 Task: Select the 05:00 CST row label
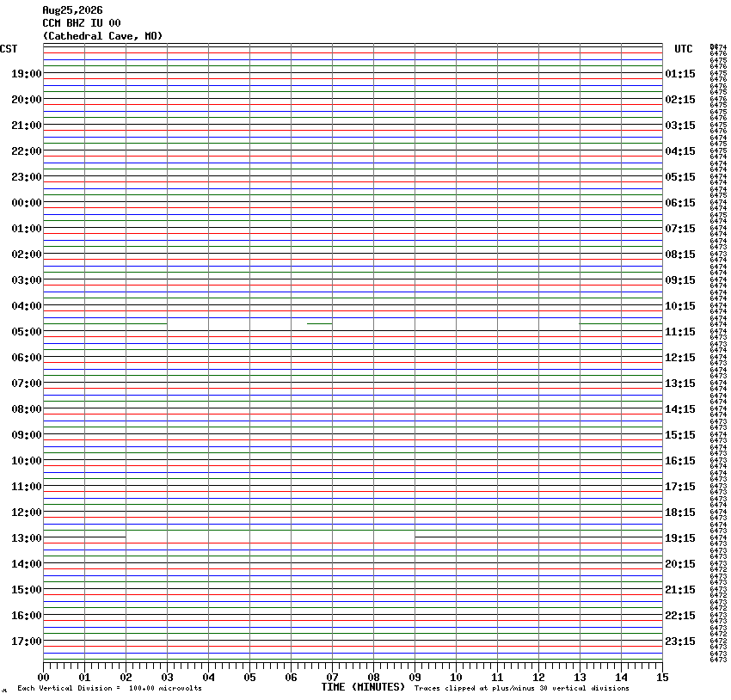tap(27, 332)
